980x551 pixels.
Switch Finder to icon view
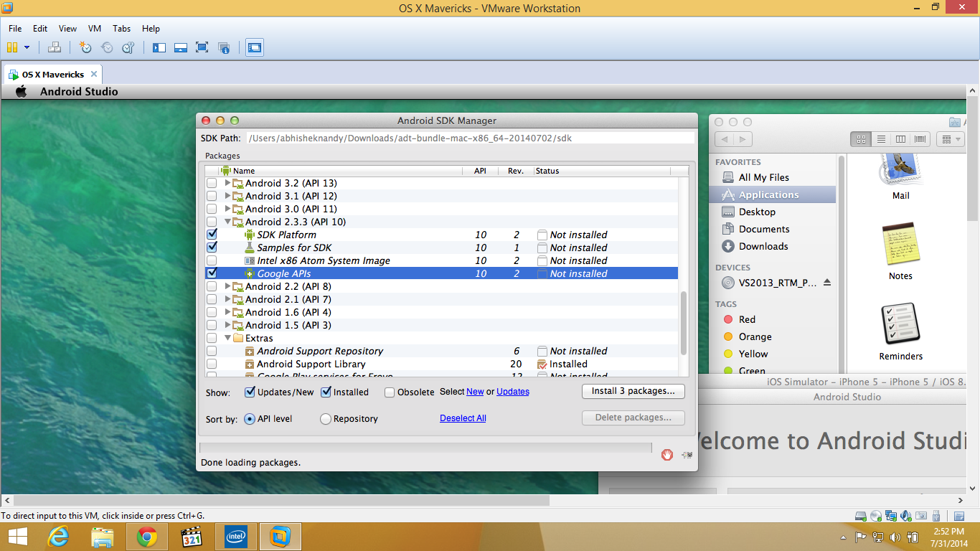tap(862, 139)
